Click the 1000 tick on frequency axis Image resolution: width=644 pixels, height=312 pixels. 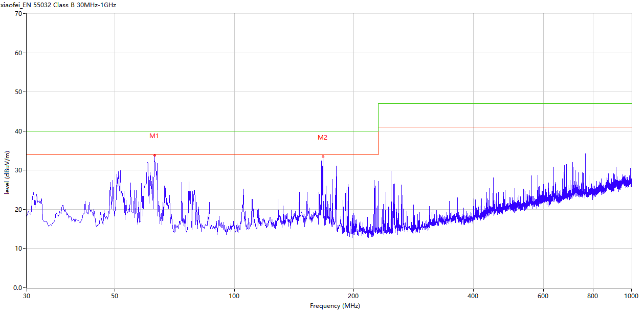(631, 296)
